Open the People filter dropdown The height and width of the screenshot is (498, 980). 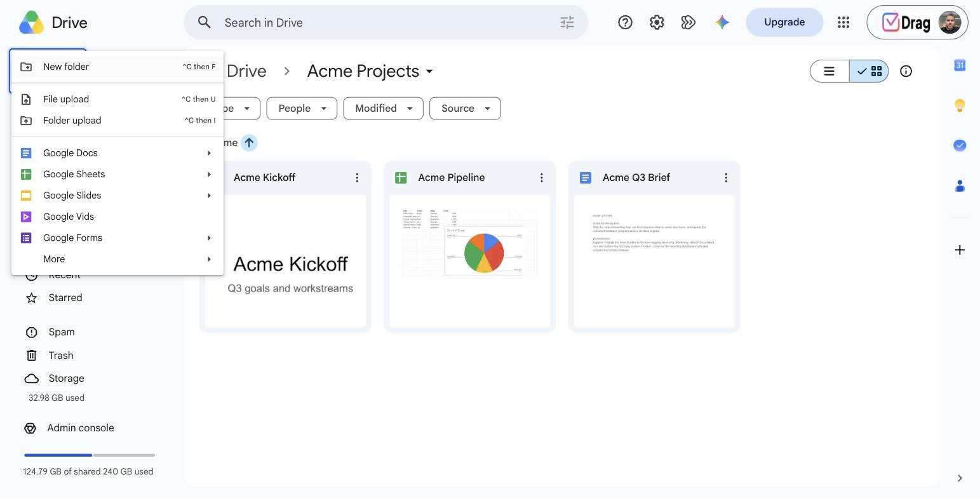point(301,108)
